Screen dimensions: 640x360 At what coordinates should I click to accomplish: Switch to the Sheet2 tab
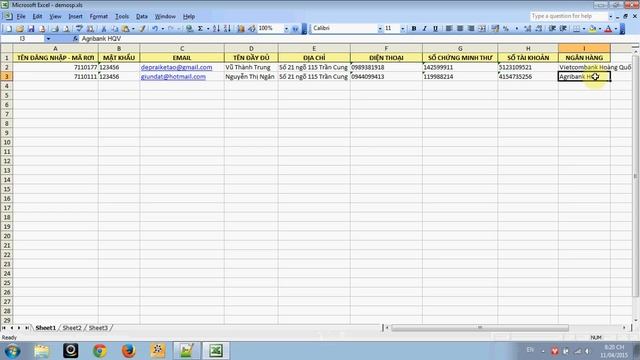tap(72, 328)
